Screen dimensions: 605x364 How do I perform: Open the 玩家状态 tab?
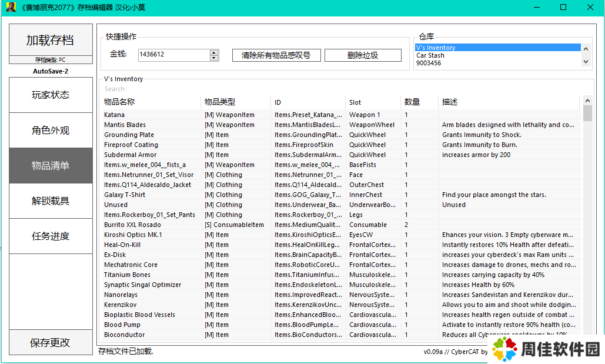coord(51,95)
